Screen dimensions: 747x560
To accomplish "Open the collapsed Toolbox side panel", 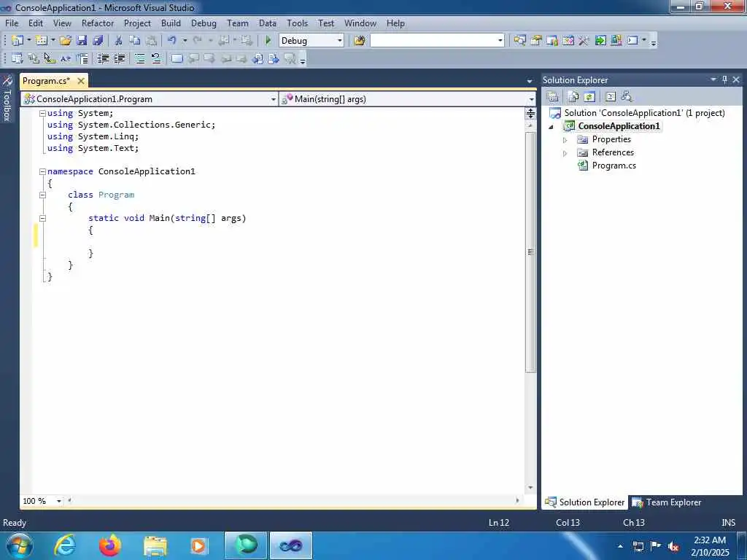I will 7,98.
